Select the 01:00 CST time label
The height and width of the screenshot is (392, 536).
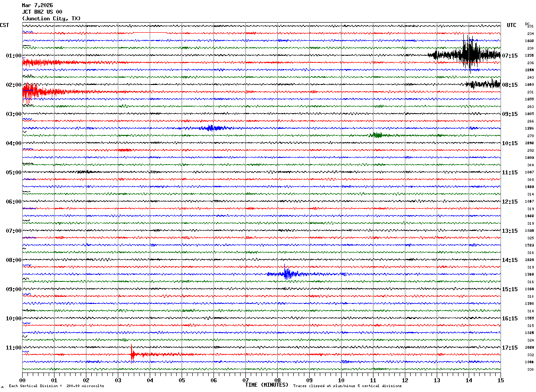(13, 56)
